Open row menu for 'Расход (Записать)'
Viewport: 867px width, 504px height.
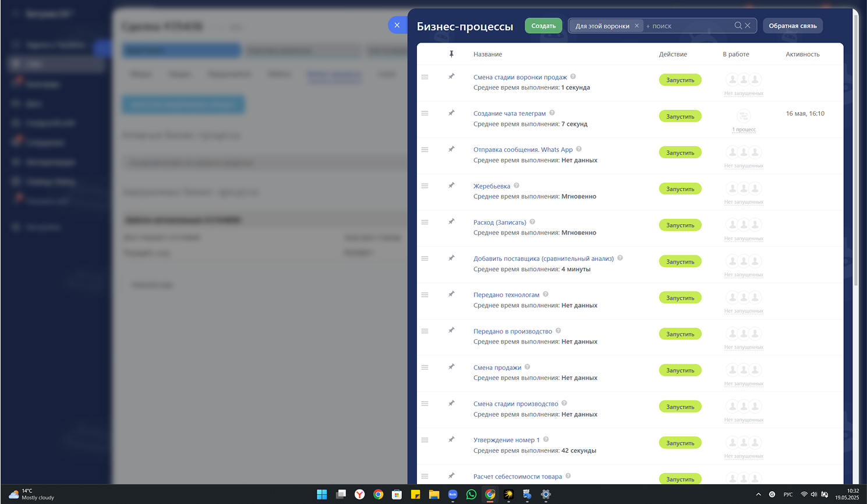(425, 222)
